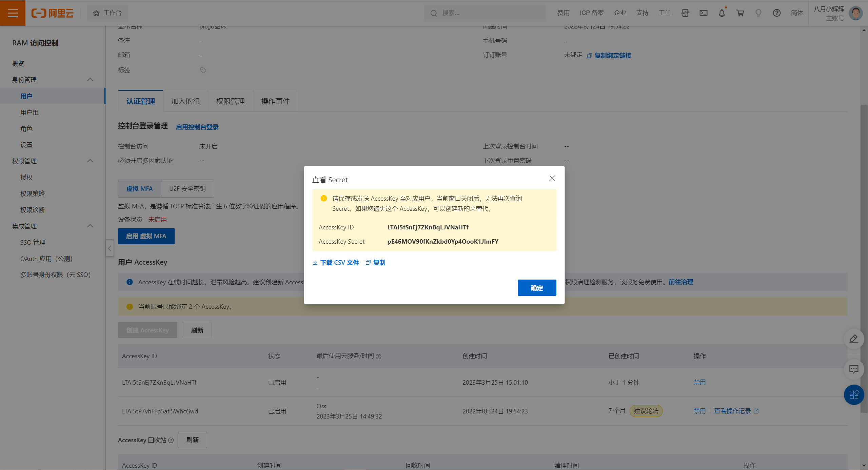Open the hamburger main menu
This screenshot has height=470, width=868.
(13, 13)
